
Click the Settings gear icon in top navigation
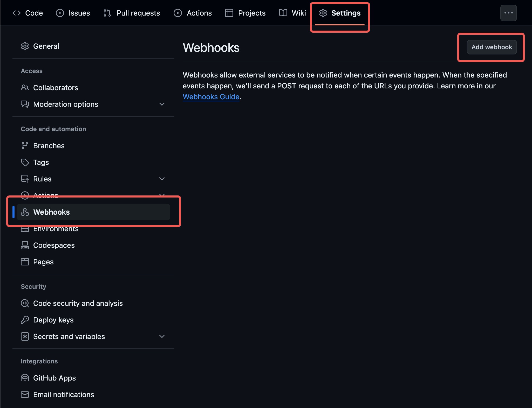[x=323, y=13]
